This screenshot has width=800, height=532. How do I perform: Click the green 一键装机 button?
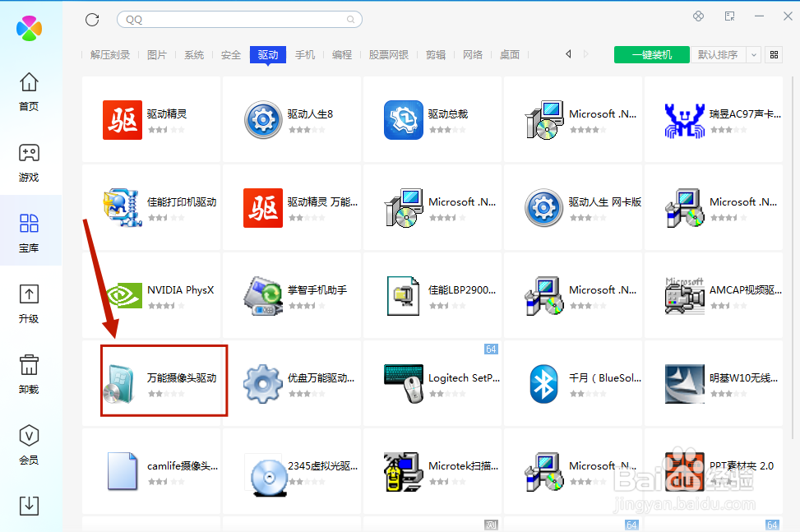tap(651, 54)
